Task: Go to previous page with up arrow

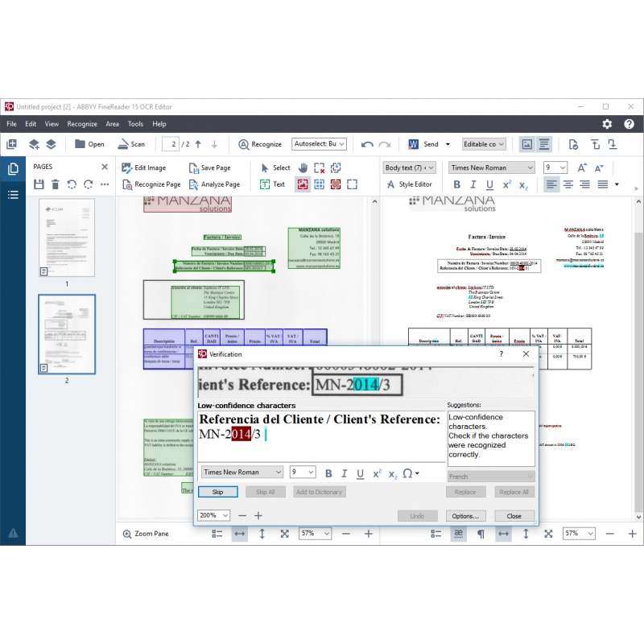Action: [198, 144]
